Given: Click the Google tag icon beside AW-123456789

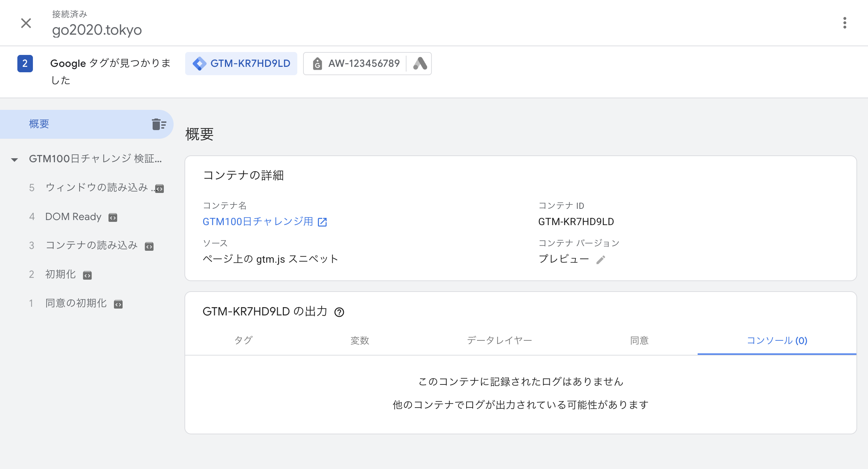Looking at the screenshot, I should (317, 64).
